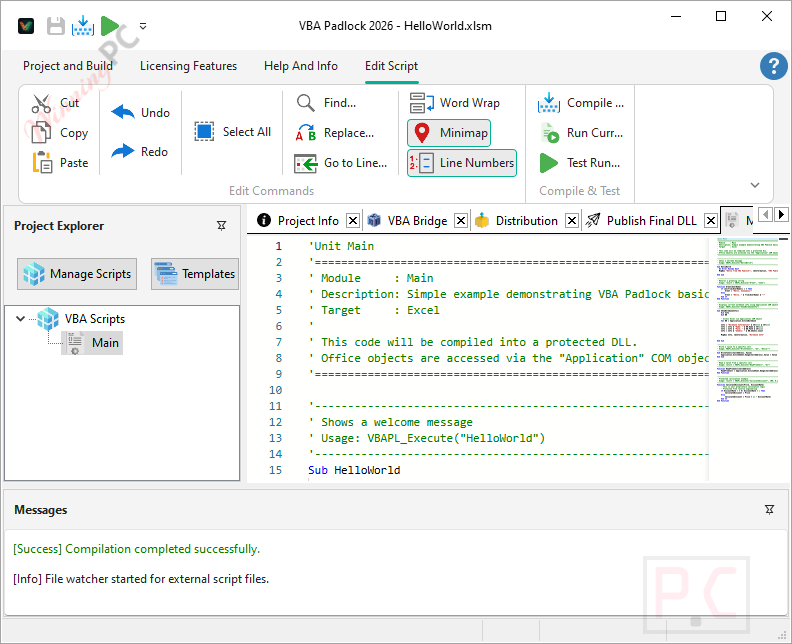
Task: Cut the selected text with scissors
Action: [x=56, y=103]
